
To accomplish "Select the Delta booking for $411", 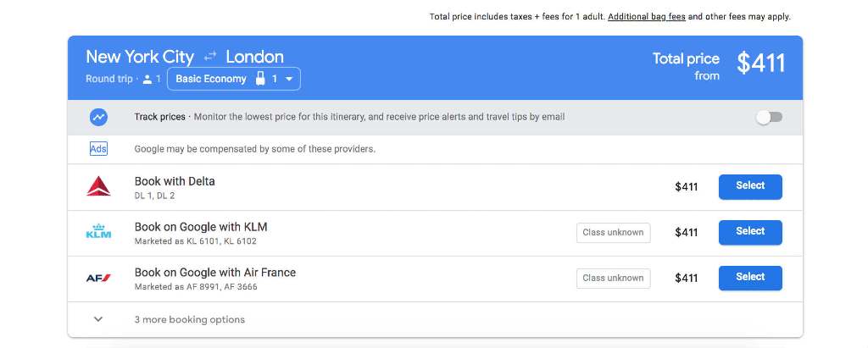I will pyautogui.click(x=749, y=186).
